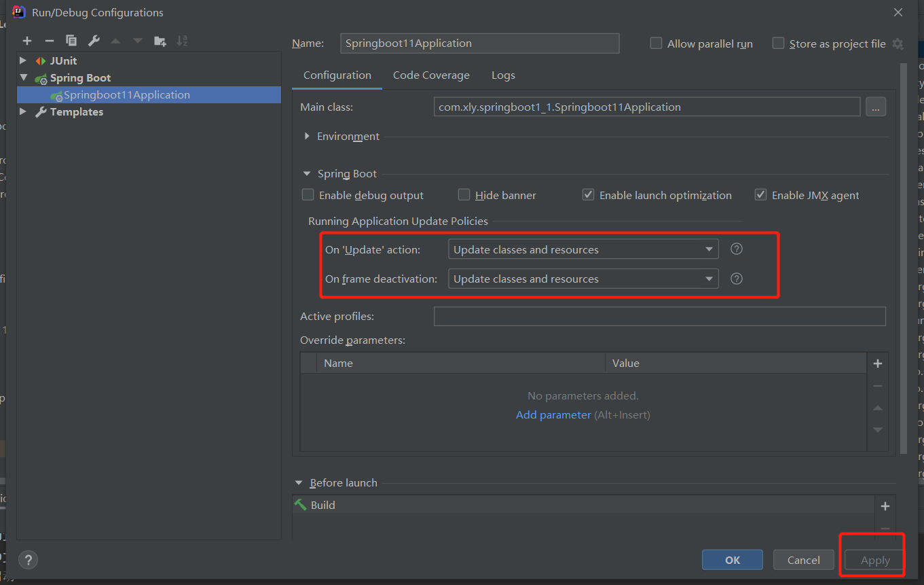The width and height of the screenshot is (924, 585).
Task: Click the Add parameter link
Action: pyautogui.click(x=553, y=414)
